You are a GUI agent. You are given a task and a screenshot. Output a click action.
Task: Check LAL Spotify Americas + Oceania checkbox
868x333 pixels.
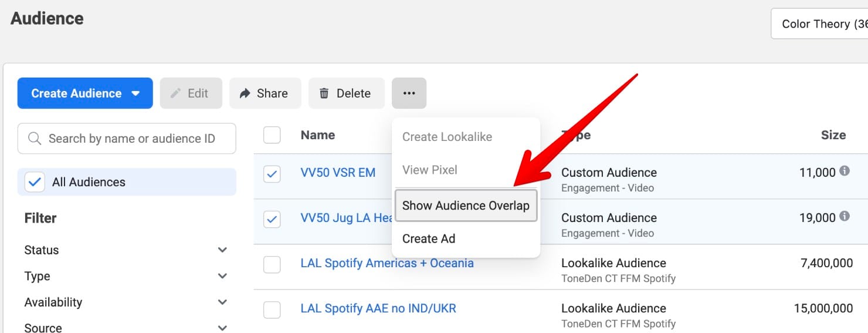272,265
